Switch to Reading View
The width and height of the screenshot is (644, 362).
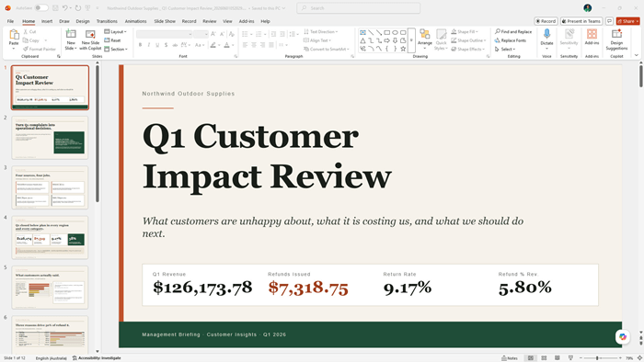click(x=558, y=358)
